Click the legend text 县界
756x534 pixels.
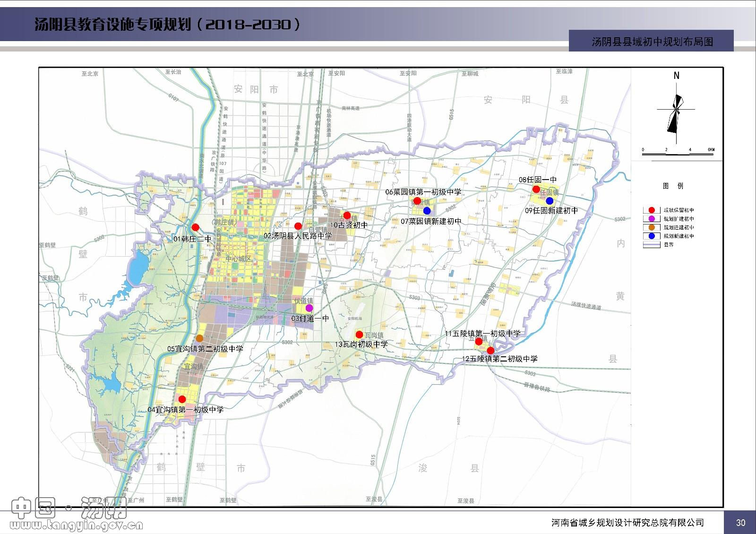669,244
